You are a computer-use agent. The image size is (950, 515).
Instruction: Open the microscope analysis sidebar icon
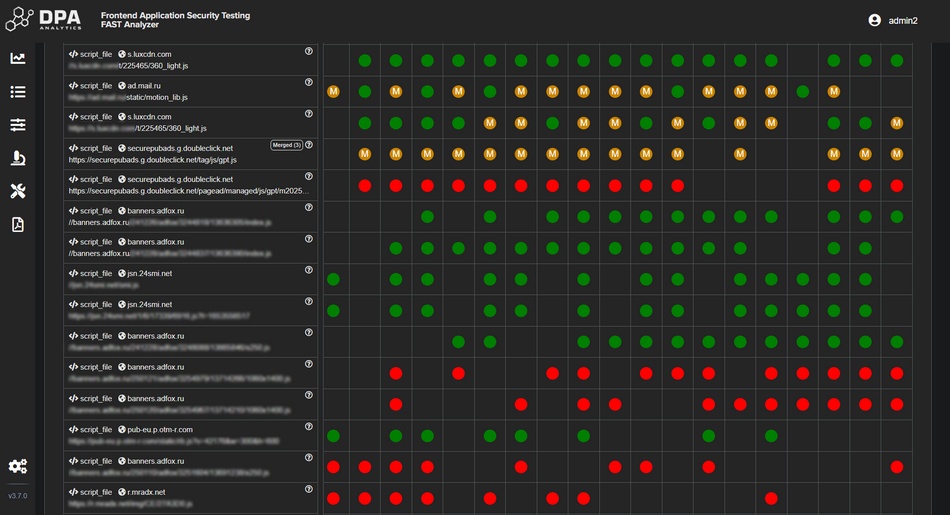18,158
